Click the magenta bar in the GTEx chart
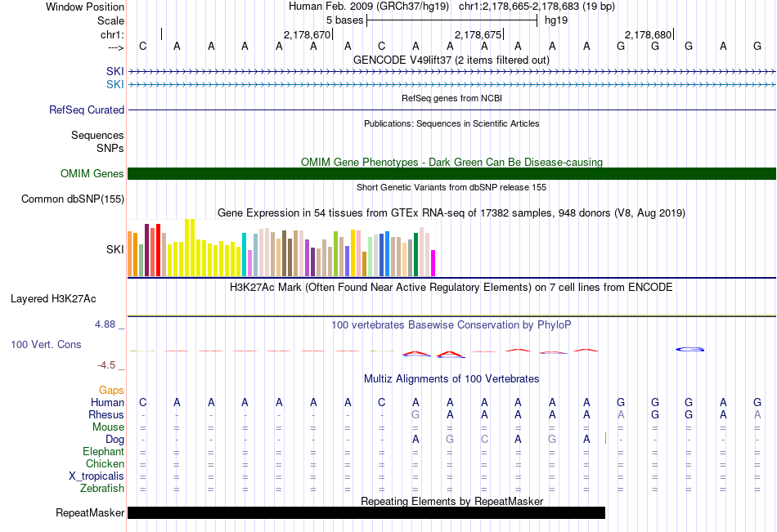This screenshot has width=777, height=532. click(433, 263)
